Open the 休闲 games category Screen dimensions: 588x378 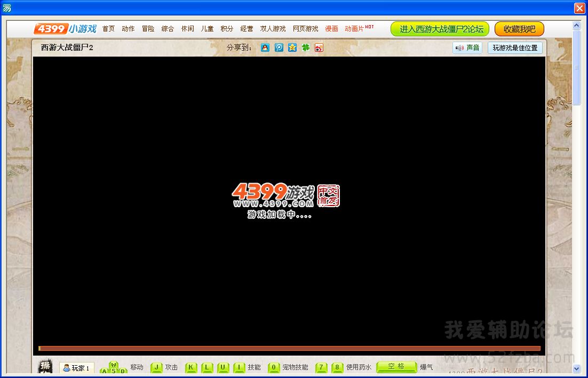pos(187,28)
